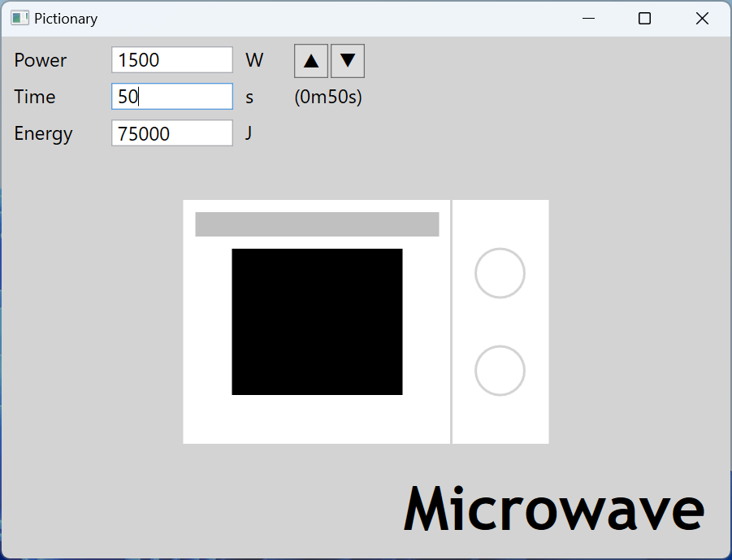Screen dimensions: 732x560
Task: Select the Power input field
Action: [171, 59]
